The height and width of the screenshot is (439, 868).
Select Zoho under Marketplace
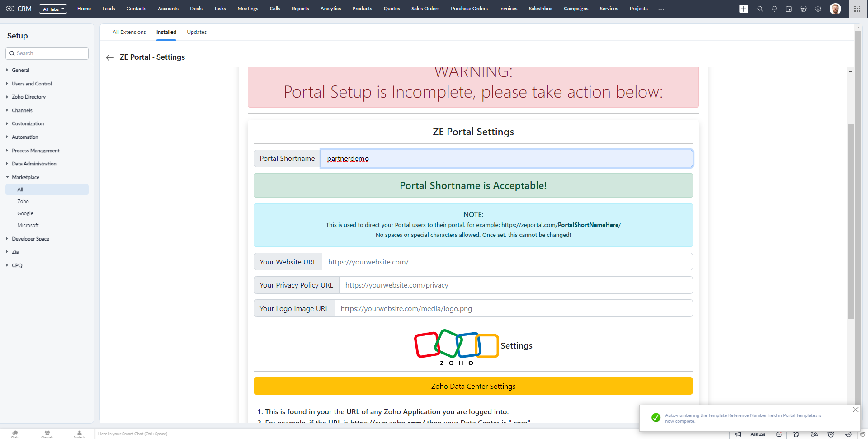click(23, 201)
